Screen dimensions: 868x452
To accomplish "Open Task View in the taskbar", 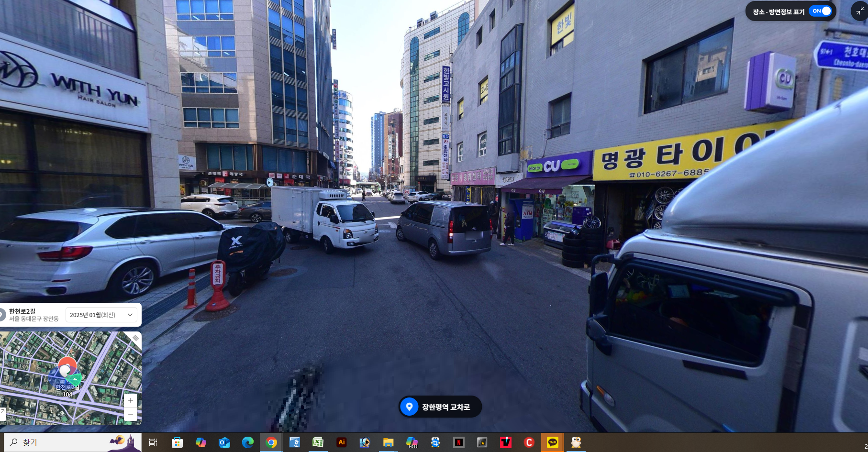I will point(153,442).
